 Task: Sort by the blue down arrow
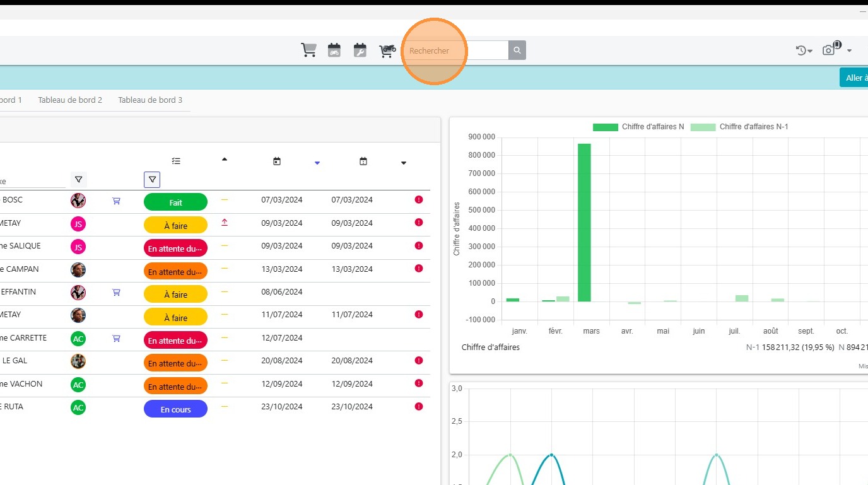click(317, 163)
